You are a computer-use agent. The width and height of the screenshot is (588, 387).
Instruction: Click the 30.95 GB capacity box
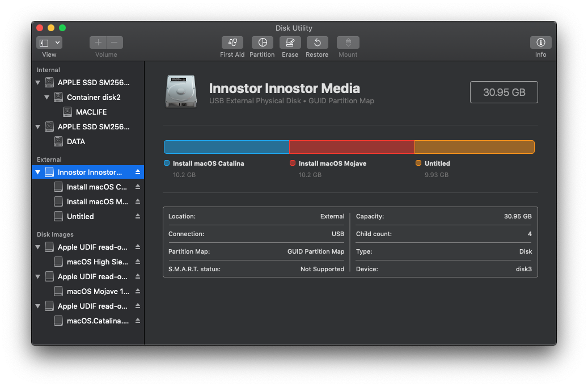[504, 92]
